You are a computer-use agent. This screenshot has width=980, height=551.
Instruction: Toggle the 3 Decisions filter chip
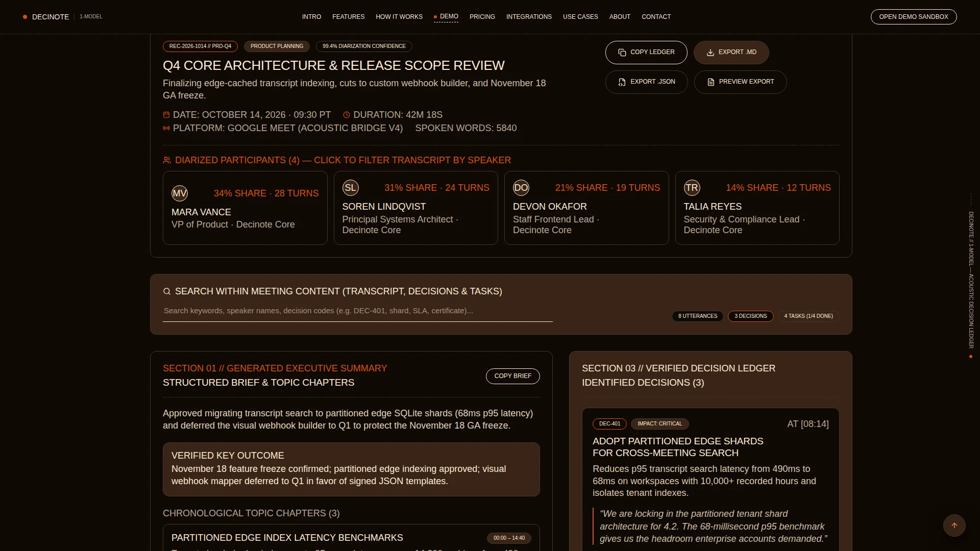750,316
